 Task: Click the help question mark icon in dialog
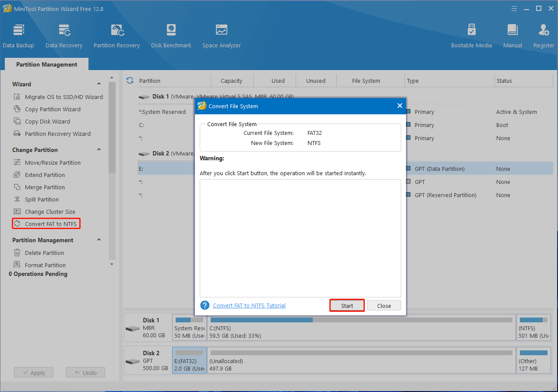205,305
